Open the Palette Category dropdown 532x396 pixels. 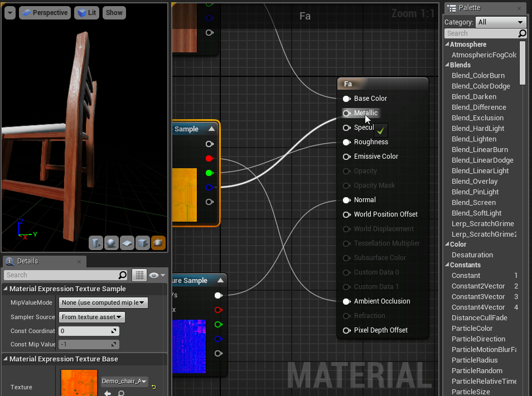(x=501, y=22)
